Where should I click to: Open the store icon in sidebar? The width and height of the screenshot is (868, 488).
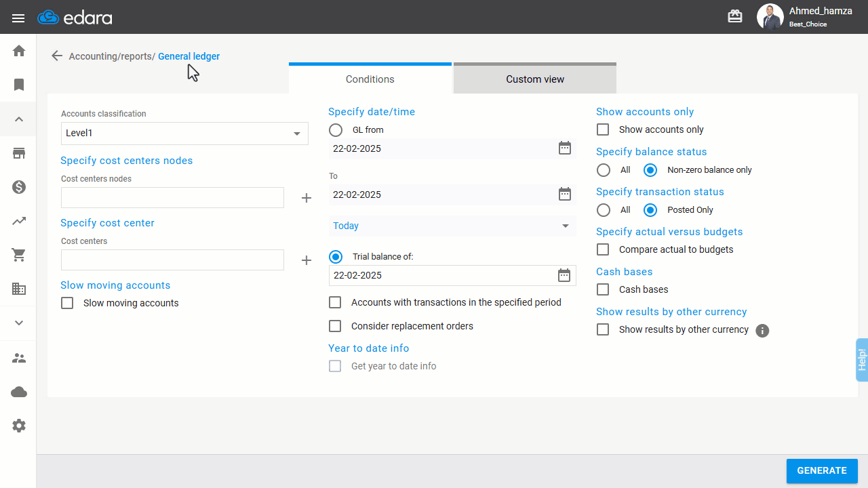click(19, 153)
